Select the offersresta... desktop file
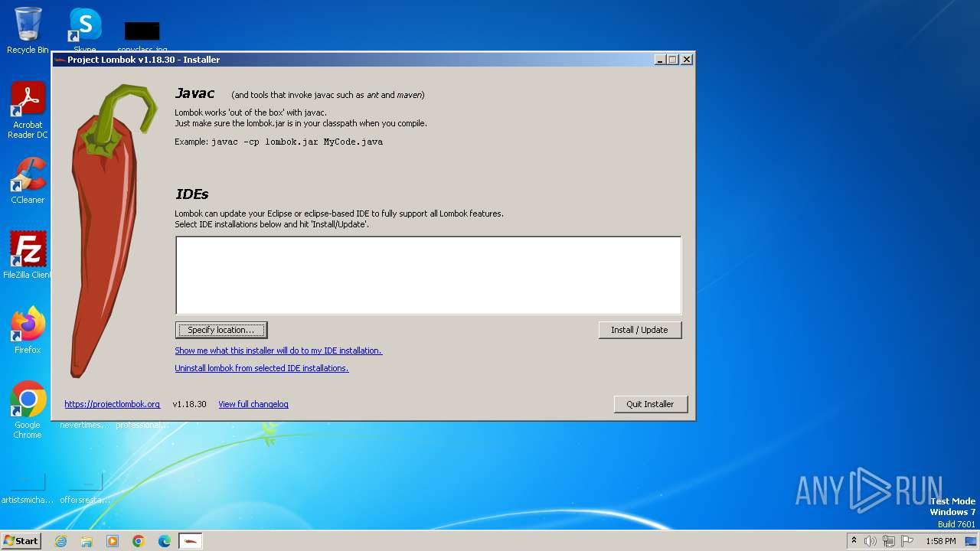 point(85,488)
